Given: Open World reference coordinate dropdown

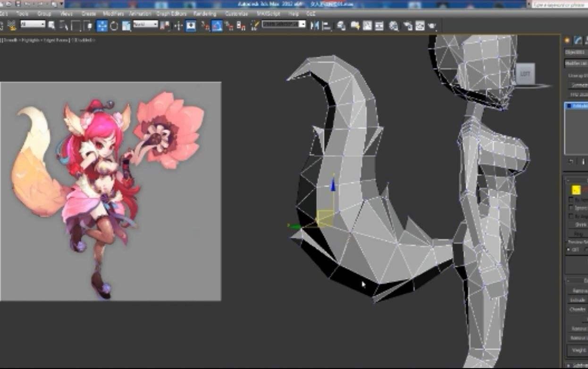Looking at the screenshot, I should tap(145, 24).
